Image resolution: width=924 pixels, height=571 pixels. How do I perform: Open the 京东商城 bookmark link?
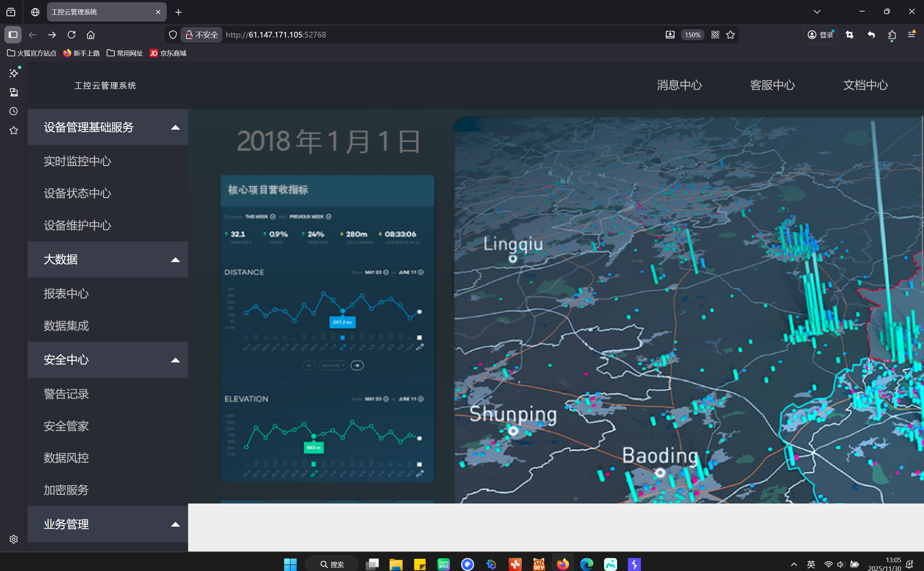(168, 53)
